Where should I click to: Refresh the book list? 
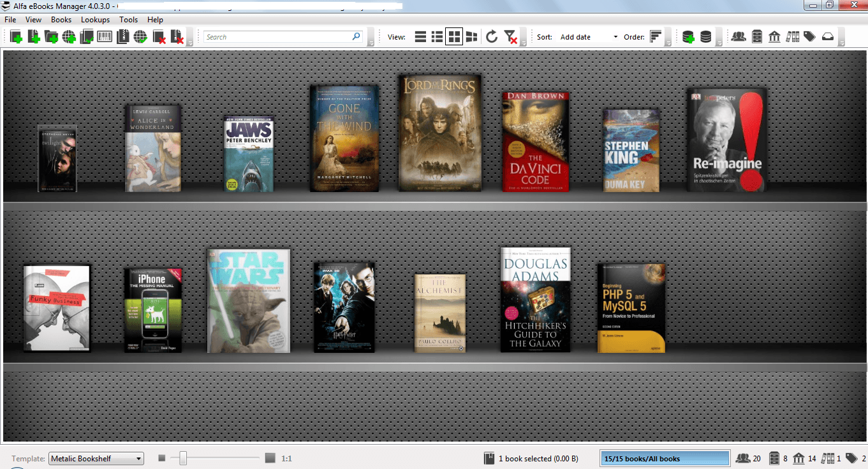coord(492,37)
